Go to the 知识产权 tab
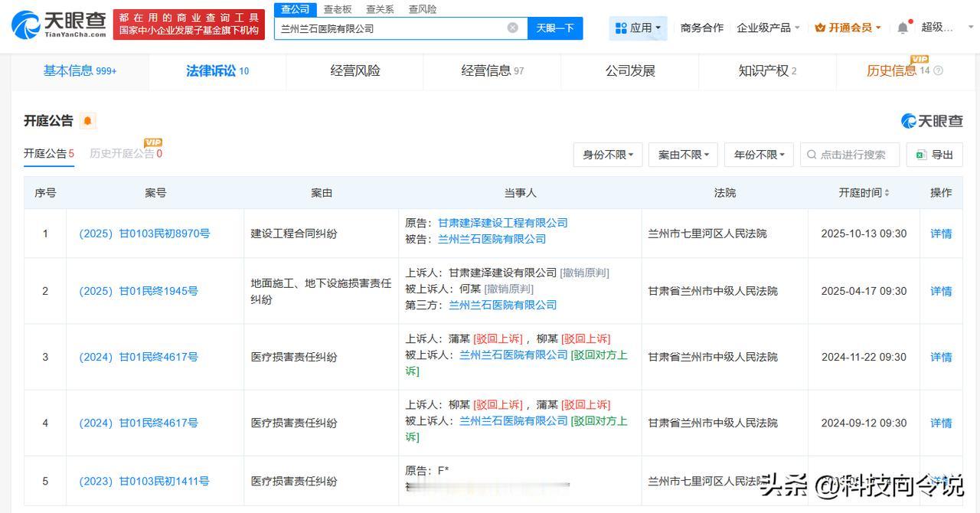This screenshot has width=980, height=513. tap(767, 71)
